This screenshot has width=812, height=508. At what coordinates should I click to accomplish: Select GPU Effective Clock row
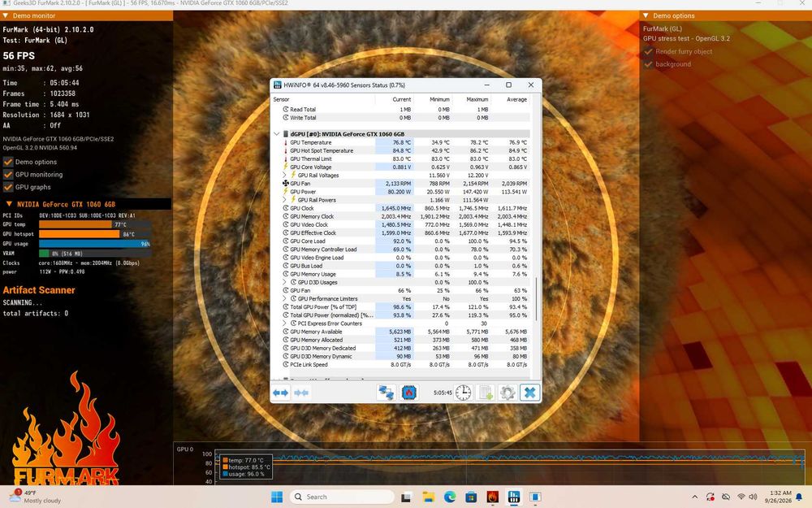405,232
